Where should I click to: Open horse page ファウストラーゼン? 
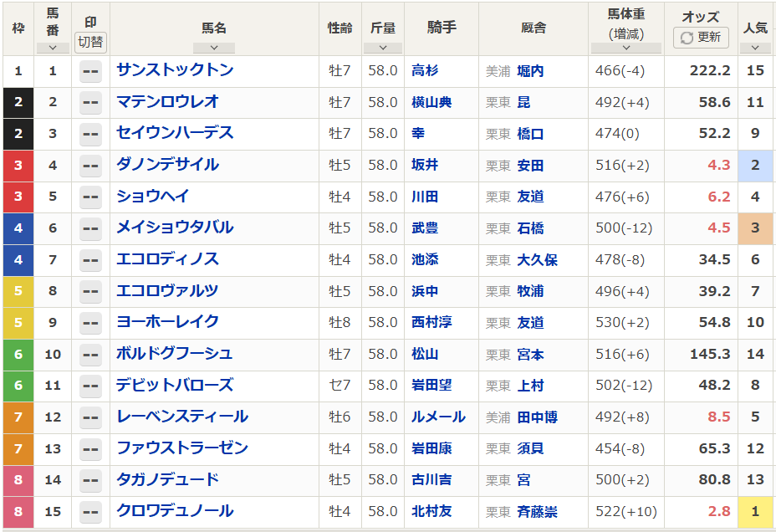click(x=182, y=448)
